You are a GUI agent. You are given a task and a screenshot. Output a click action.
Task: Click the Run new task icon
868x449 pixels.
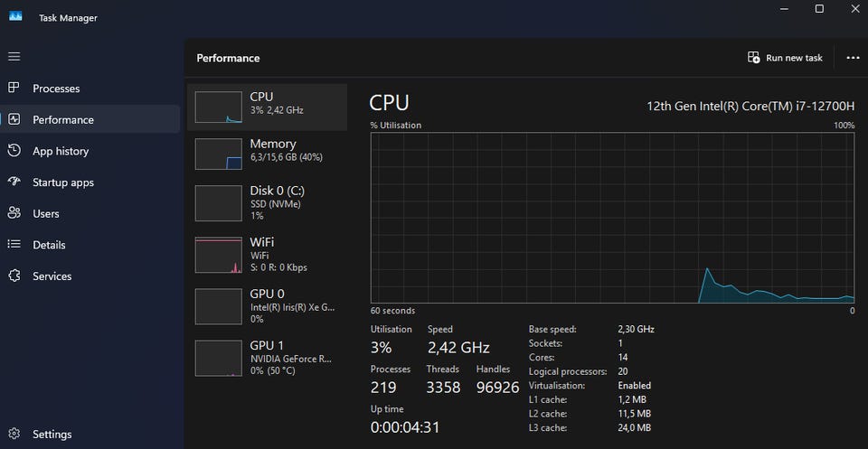click(753, 58)
